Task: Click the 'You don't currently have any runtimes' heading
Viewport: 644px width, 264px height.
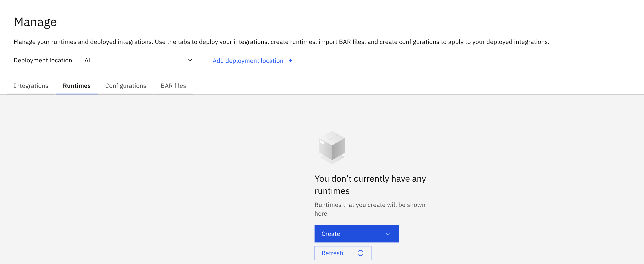Action: click(370, 184)
